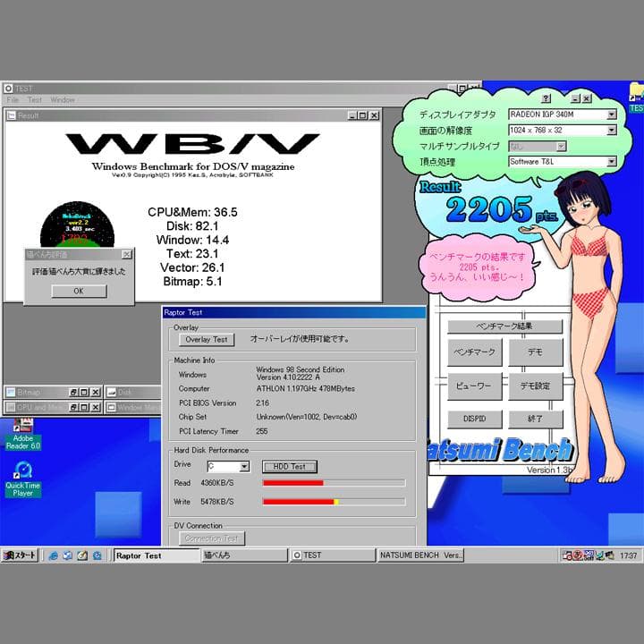The image size is (644, 644).
Task: Click the Raptor Test window title bar
Action: 294,312
